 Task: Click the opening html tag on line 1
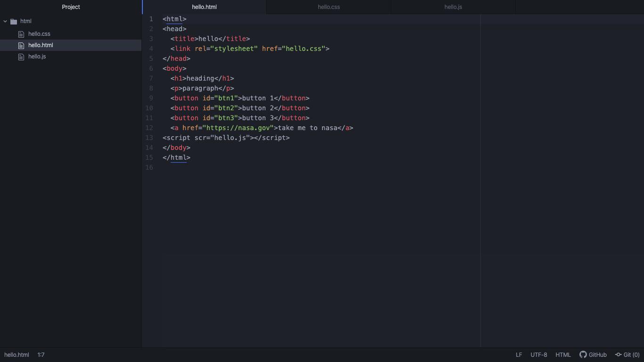pos(174,19)
